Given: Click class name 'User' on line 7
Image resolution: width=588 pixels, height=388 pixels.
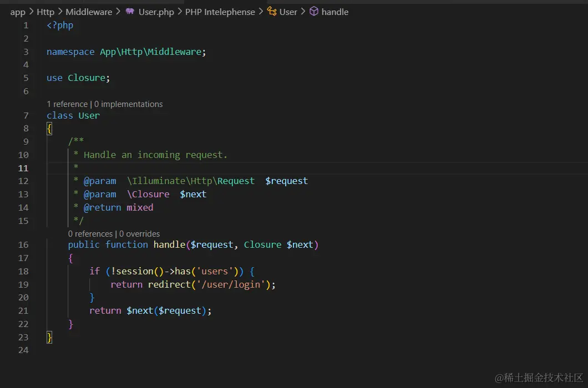Looking at the screenshot, I should coord(89,115).
